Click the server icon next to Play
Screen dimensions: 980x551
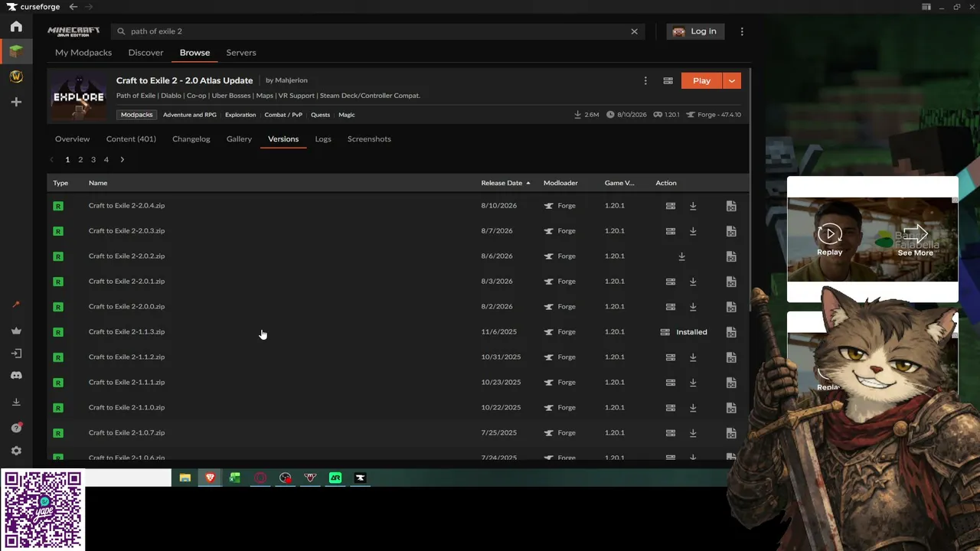(668, 80)
